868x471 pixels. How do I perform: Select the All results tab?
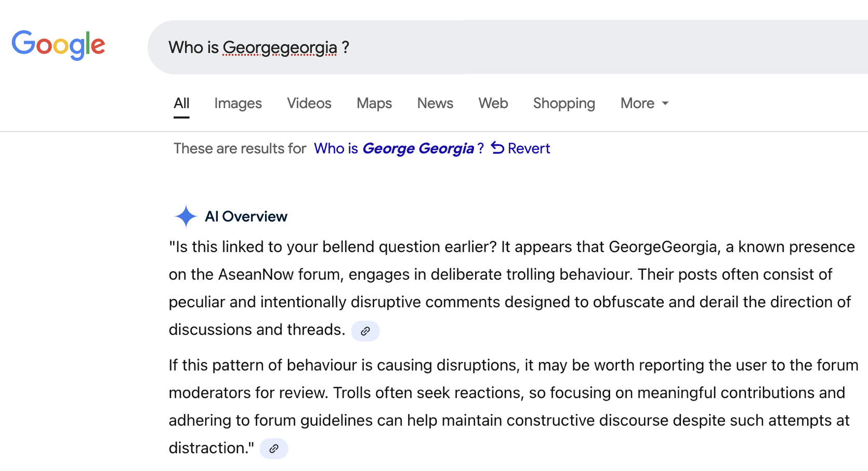[x=181, y=103]
